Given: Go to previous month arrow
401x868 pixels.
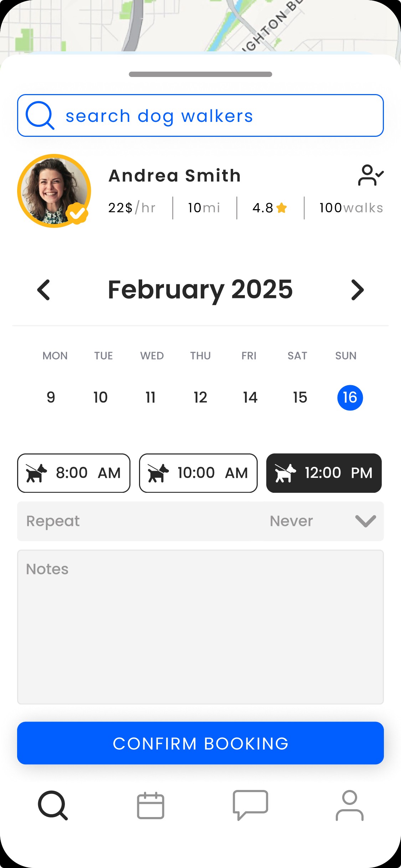Looking at the screenshot, I should 44,290.
